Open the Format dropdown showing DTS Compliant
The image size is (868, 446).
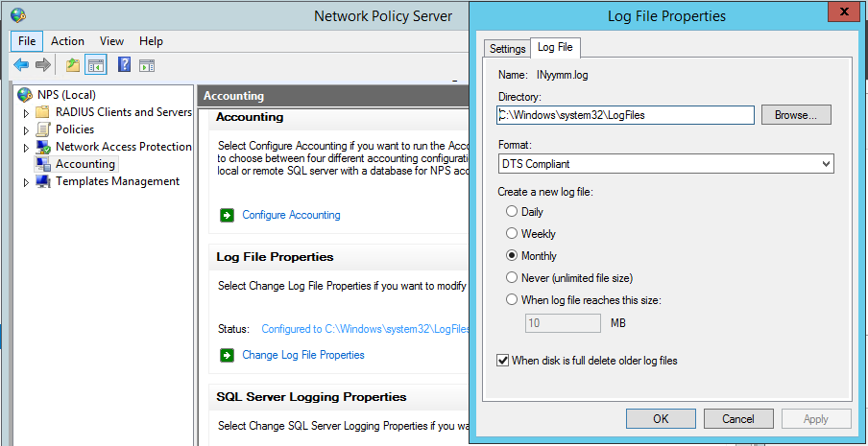pyautogui.click(x=666, y=164)
